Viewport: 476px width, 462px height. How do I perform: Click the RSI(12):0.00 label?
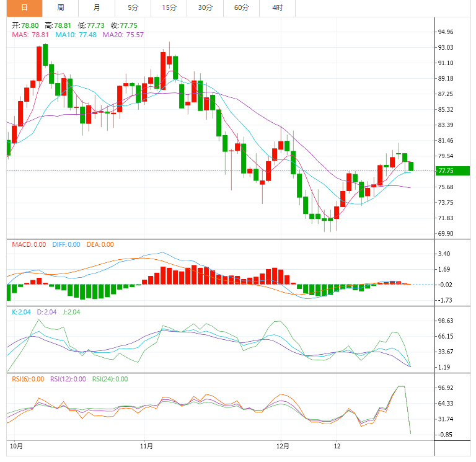coord(68,379)
